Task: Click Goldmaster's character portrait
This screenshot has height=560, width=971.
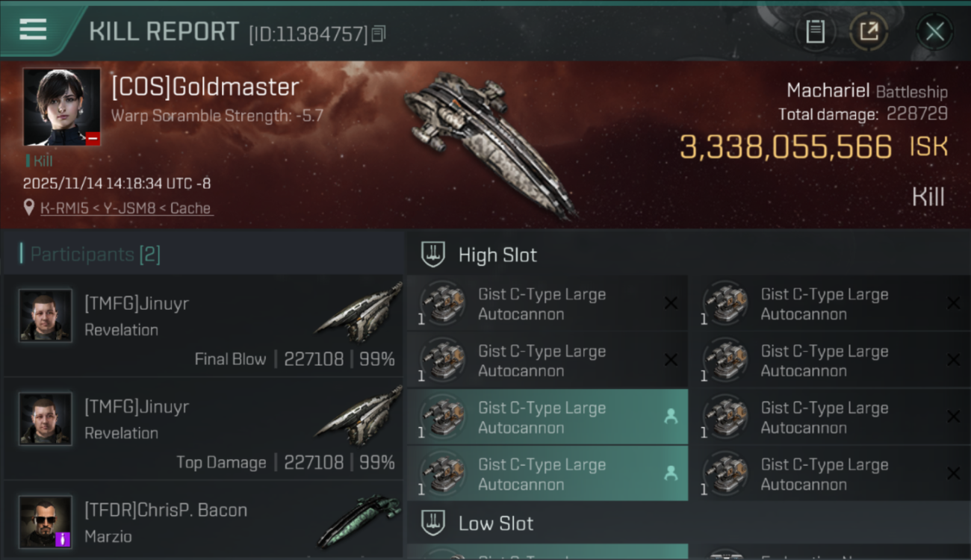Action: (x=61, y=107)
